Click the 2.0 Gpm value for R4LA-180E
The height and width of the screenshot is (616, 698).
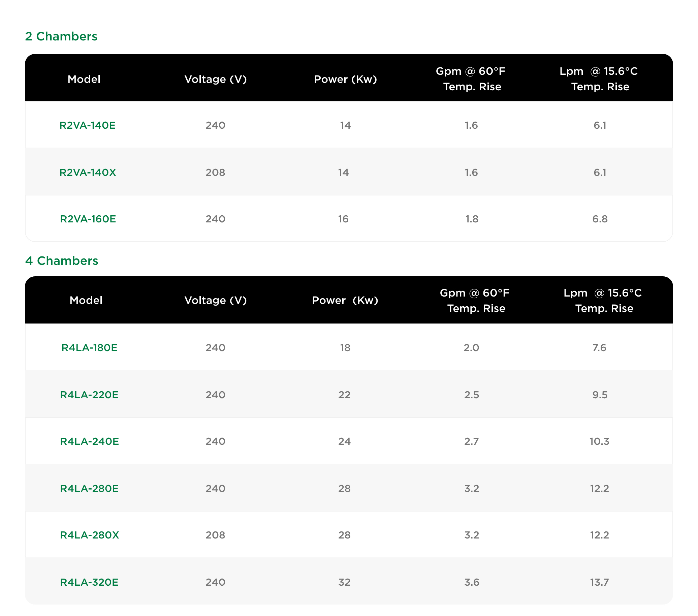pyautogui.click(x=471, y=348)
